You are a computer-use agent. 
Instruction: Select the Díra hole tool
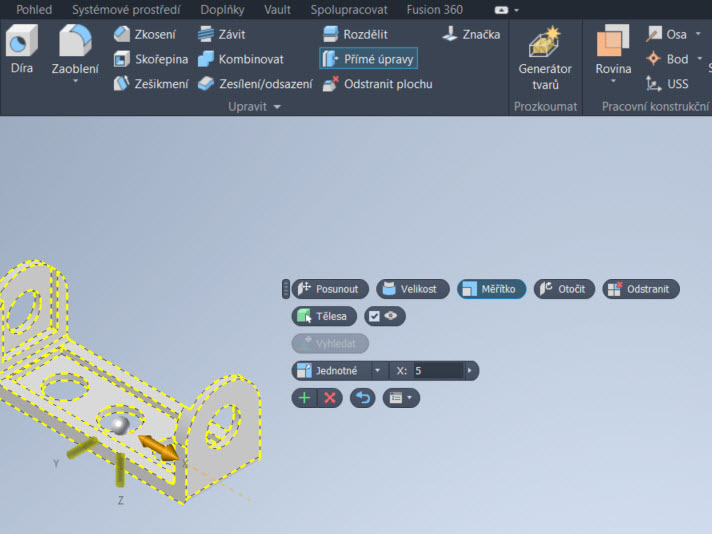[x=21, y=49]
